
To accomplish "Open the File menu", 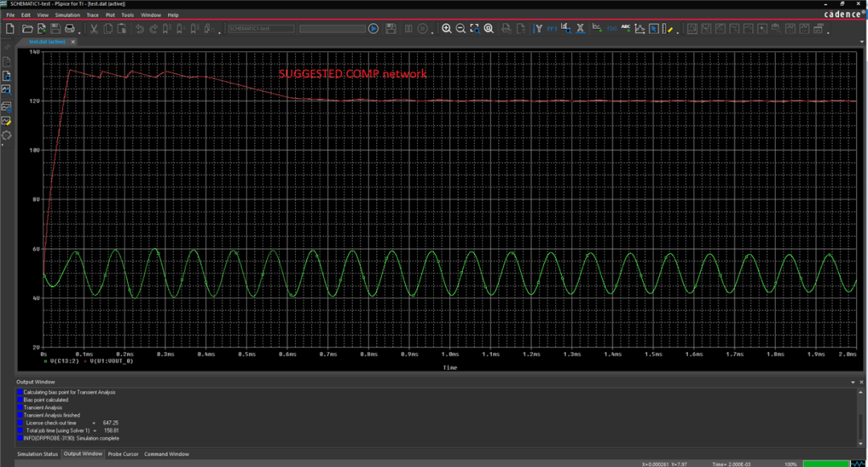I will [10, 15].
